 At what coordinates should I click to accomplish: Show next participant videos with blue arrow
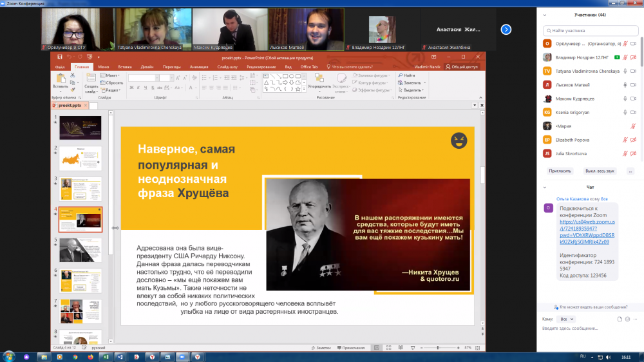click(x=506, y=29)
